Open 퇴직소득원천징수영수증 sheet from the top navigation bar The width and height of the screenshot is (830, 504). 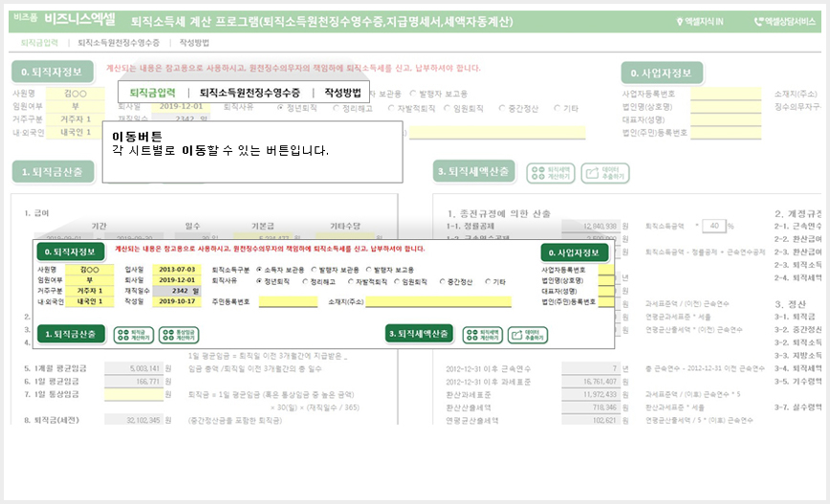click(x=119, y=43)
